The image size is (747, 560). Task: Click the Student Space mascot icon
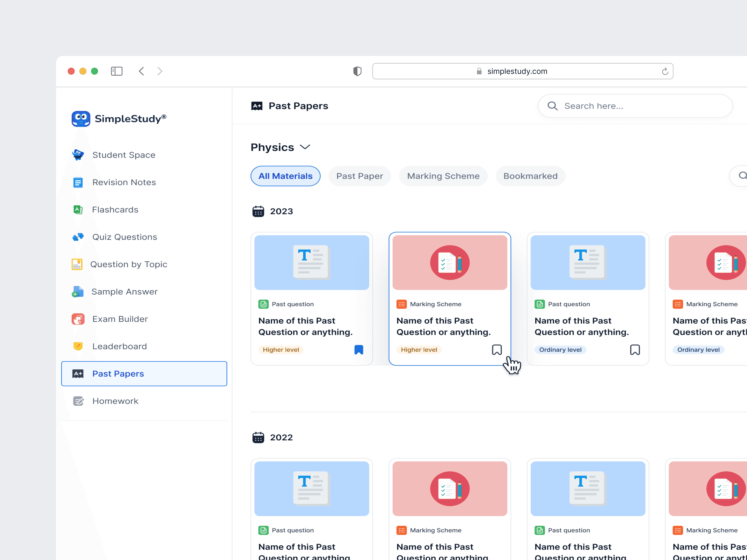click(78, 155)
